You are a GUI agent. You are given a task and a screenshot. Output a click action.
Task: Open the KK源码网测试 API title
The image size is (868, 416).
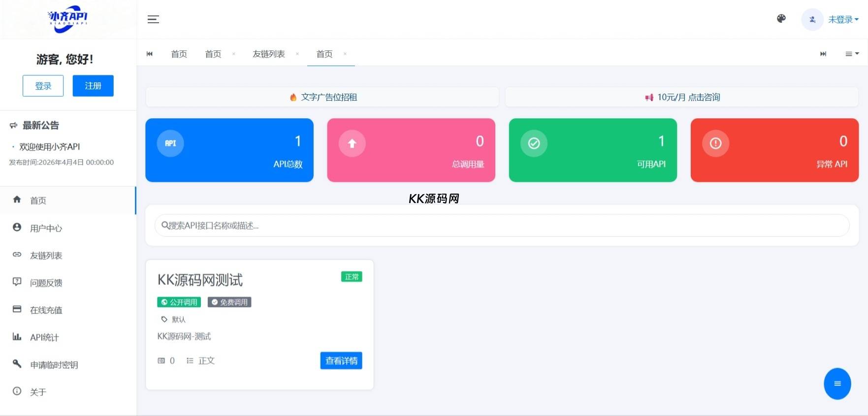[200, 280]
